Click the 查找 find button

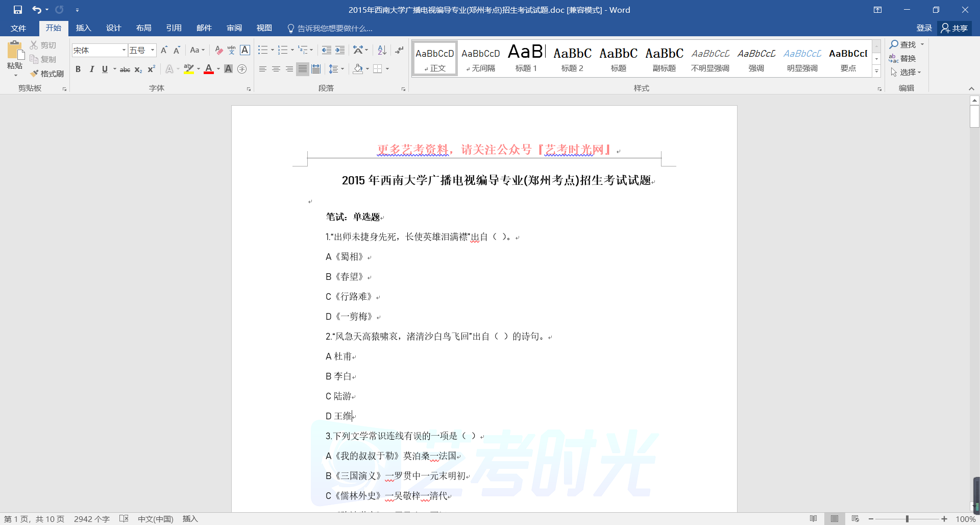pos(903,44)
